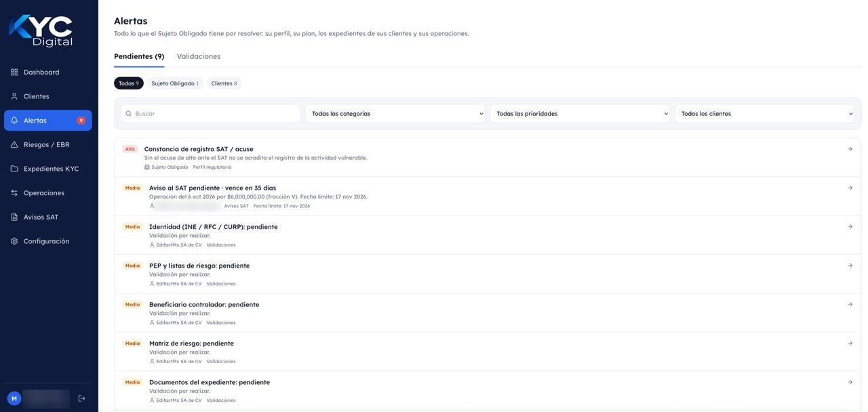Click 'Fecha límite: 17 nov 2026' tag
The width and height of the screenshot is (868, 412).
pos(282,206)
